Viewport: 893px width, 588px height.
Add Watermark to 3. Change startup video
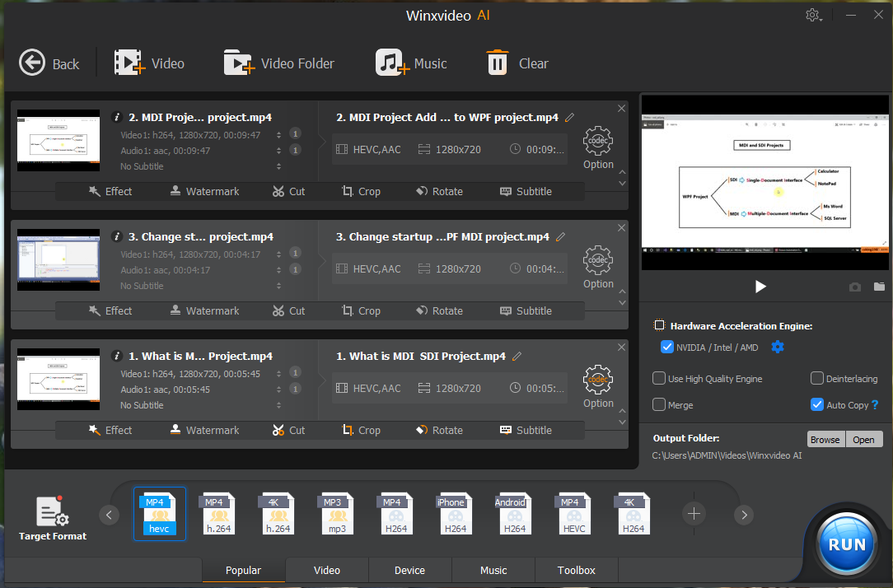click(204, 310)
